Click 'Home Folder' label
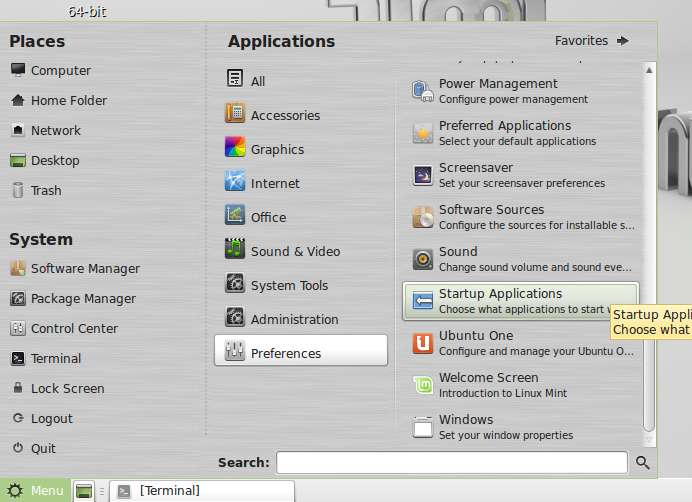Image resolution: width=692 pixels, height=502 pixels. 69,101
